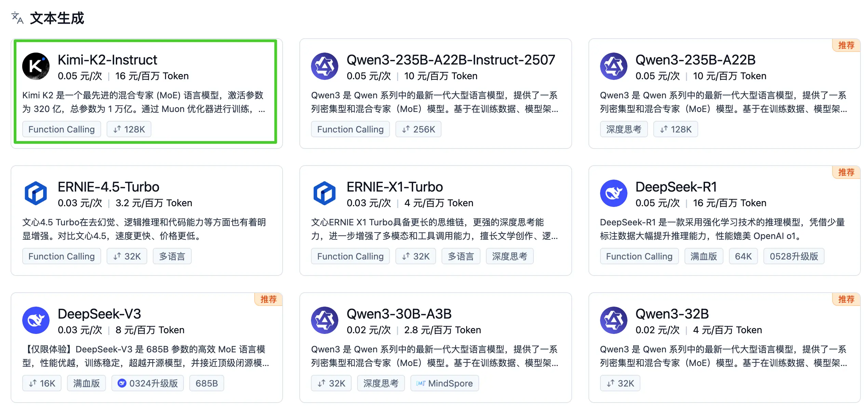This screenshot has width=868, height=407.
Task: Click Function Calling tag on ERNIE-X1-Turbo
Action: point(350,256)
